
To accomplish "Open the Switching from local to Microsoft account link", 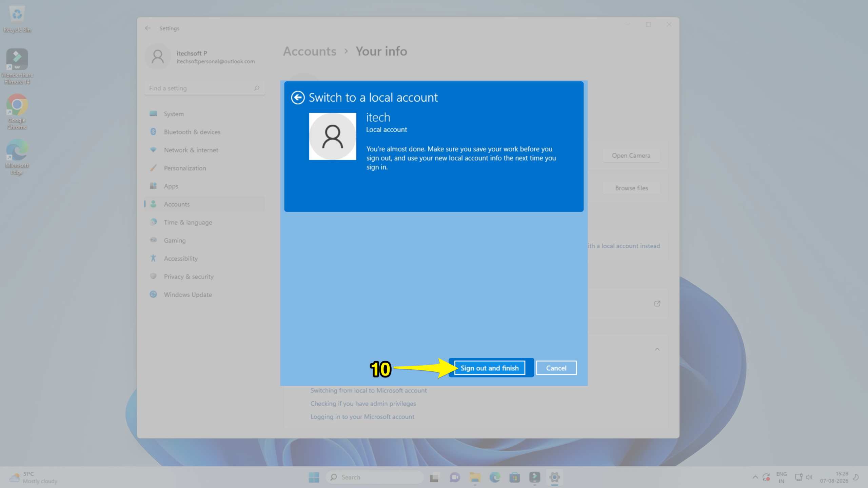I will (369, 390).
